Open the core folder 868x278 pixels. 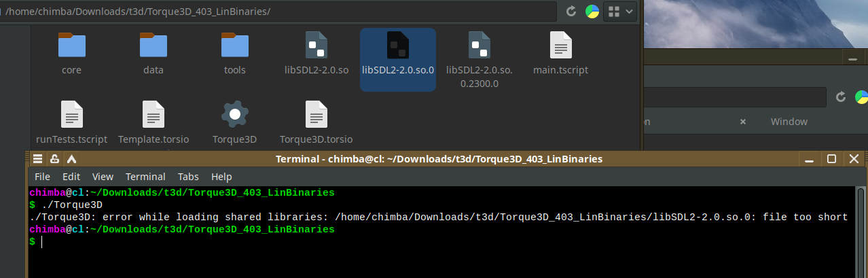(71, 45)
